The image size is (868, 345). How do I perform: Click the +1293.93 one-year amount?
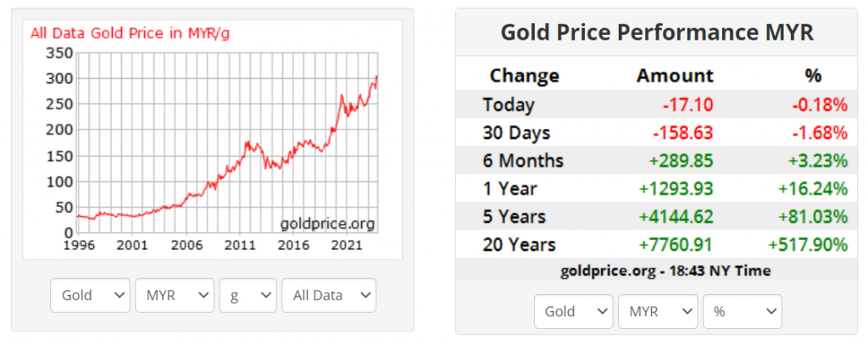[x=674, y=189]
